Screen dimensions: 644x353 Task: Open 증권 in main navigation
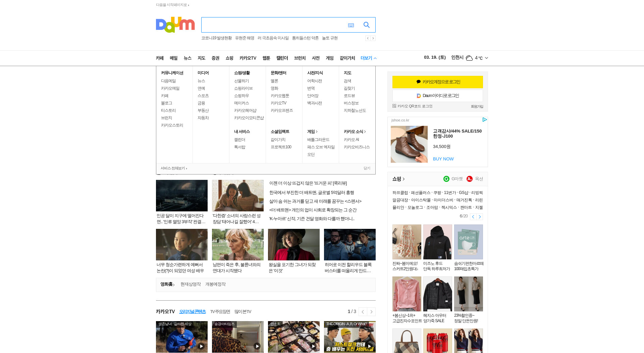pos(215,58)
